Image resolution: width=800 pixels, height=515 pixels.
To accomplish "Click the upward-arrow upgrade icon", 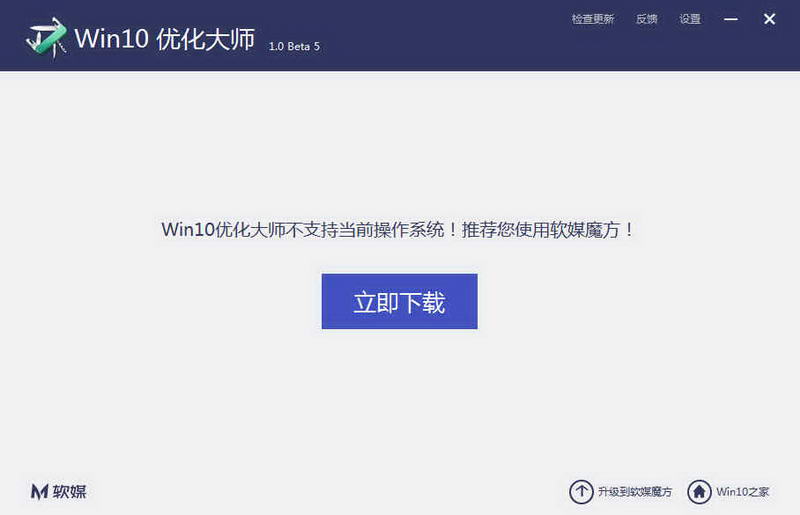I will pyautogui.click(x=581, y=492).
